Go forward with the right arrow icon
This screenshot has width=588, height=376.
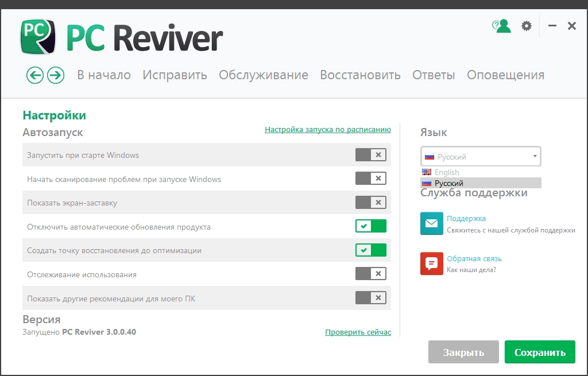[56, 75]
